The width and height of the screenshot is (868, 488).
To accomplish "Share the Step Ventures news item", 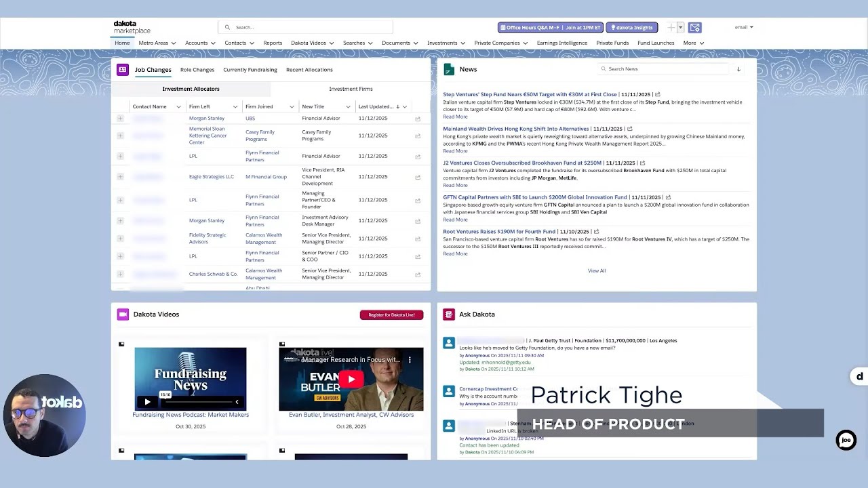I will click(x=657, y=94).
